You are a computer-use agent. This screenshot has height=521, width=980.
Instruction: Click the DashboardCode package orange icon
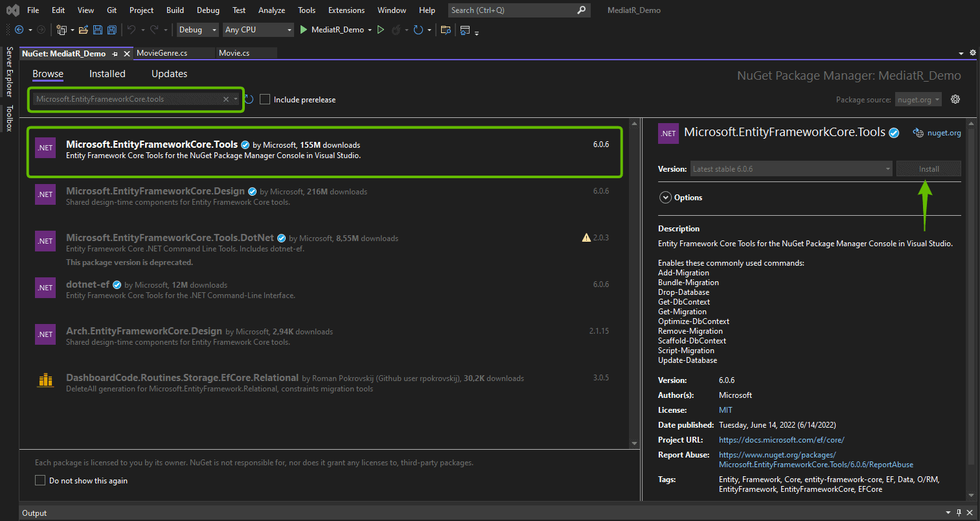[45, 380]
